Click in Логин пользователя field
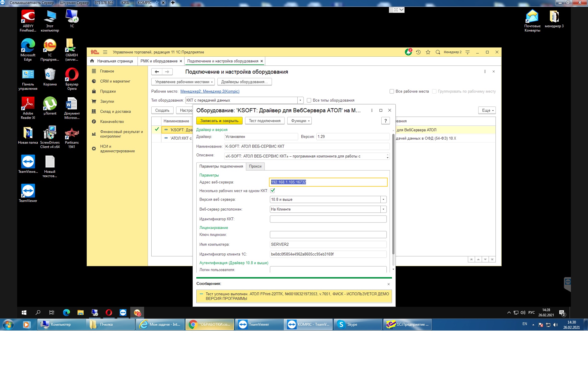588x382 pixels. click(x=328, y=269)
